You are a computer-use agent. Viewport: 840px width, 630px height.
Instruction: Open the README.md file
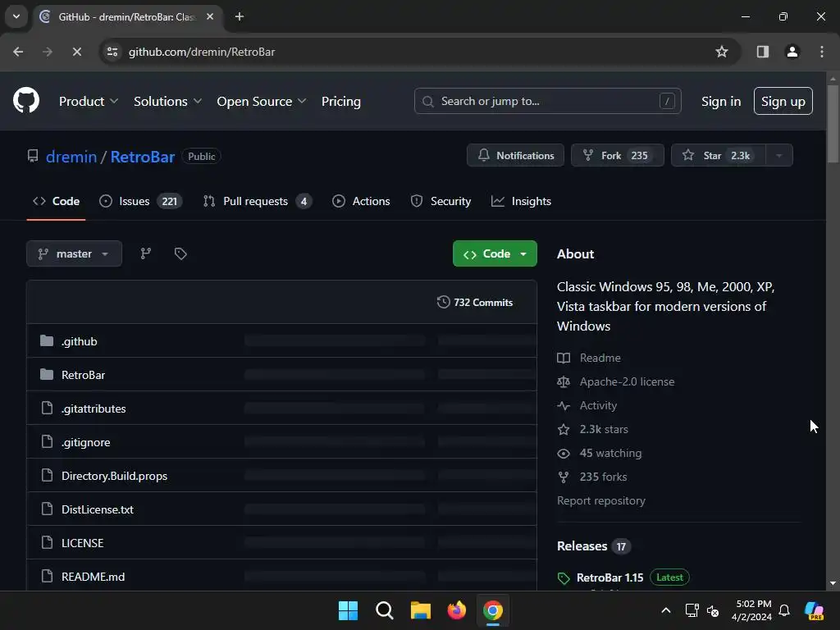click(94, 577)
